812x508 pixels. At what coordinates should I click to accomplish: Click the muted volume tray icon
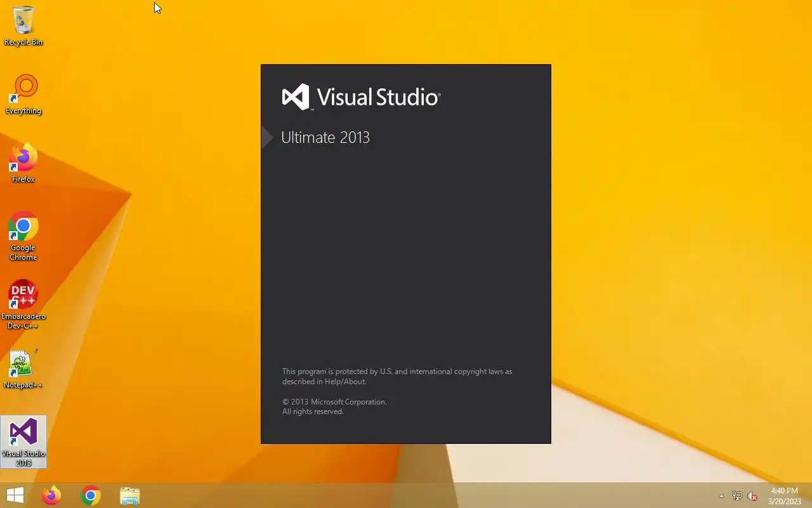(752, 496)
